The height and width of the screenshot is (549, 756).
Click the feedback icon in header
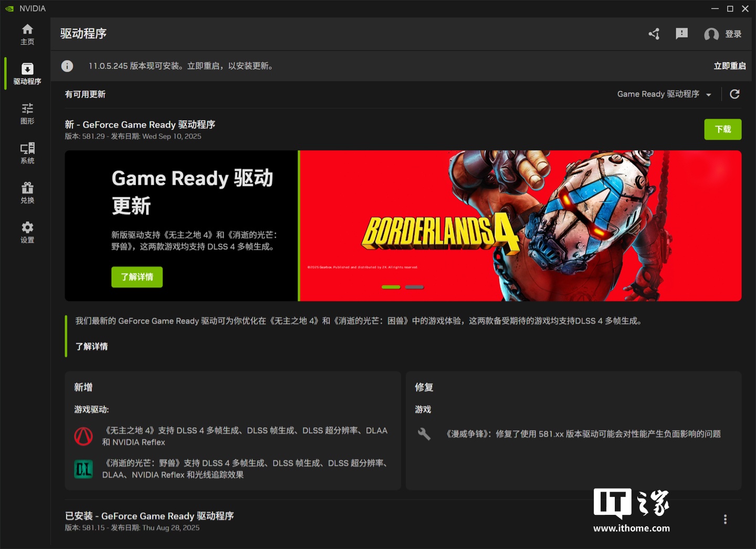pos(681,34)
